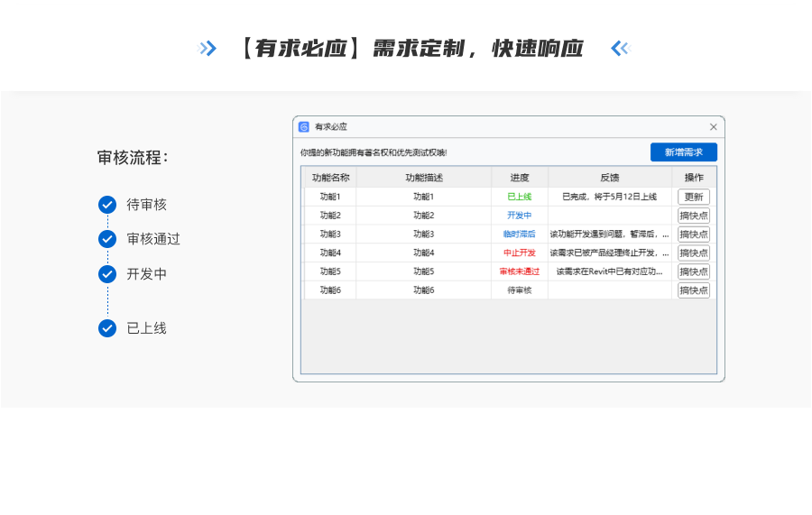Click the 进度 column header
The image size is (812, 515).
click(520, 178)
